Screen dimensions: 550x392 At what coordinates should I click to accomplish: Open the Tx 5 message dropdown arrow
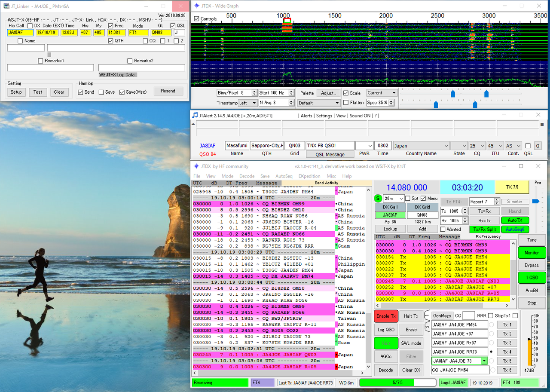[x=485, y=361]
